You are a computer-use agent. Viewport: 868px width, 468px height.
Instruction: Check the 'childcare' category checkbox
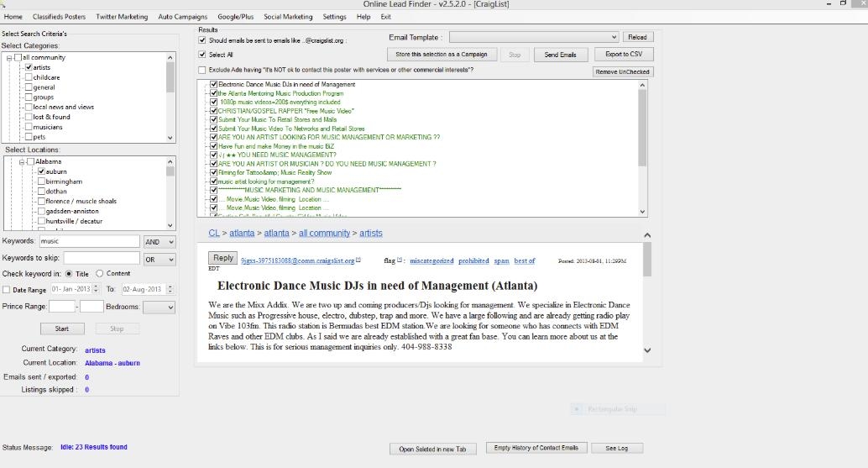pyautogui.click(x=29, y=77)
